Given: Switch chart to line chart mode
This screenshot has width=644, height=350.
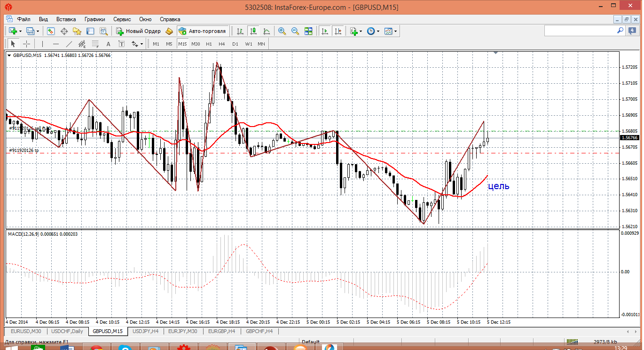Looking at the screenshot, I should tap(267, 31).
